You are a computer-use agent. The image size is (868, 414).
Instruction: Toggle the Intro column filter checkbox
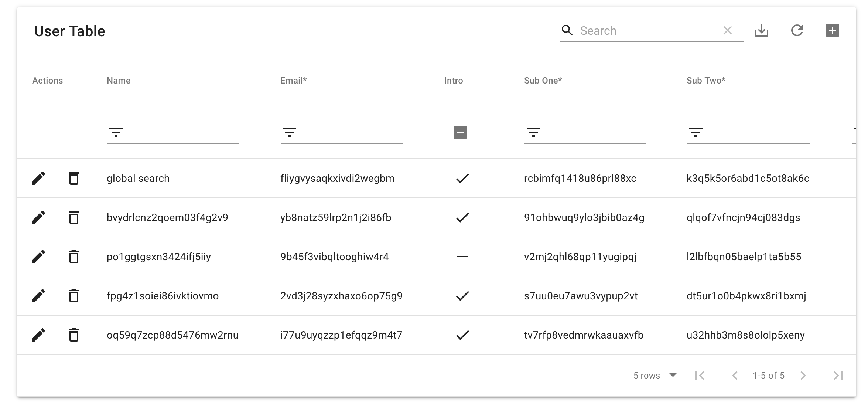point(460,132)
